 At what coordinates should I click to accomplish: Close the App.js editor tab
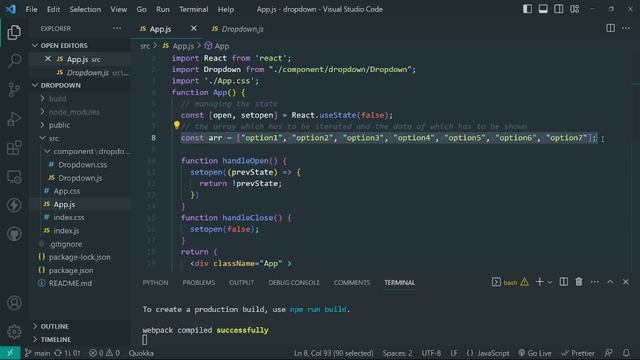pos(193,28)
